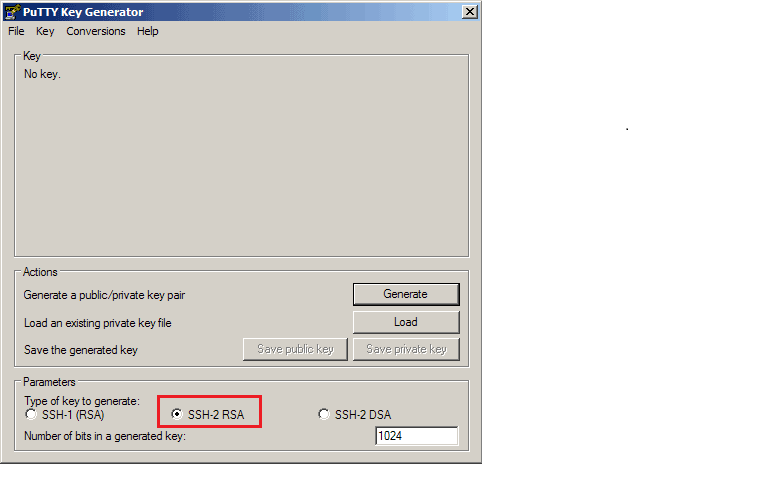Click the Save public key button
Image resolution: width=768 pixels, height=480 pixels.
295,349
